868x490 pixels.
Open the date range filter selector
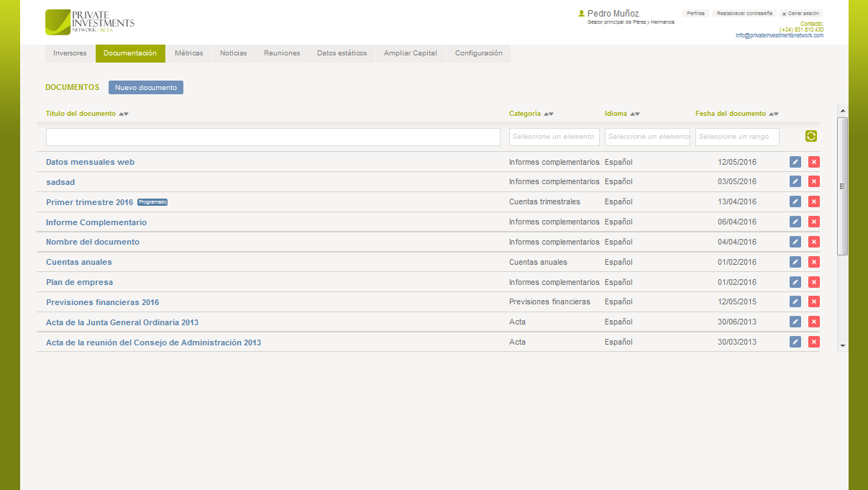coord(737,137)
